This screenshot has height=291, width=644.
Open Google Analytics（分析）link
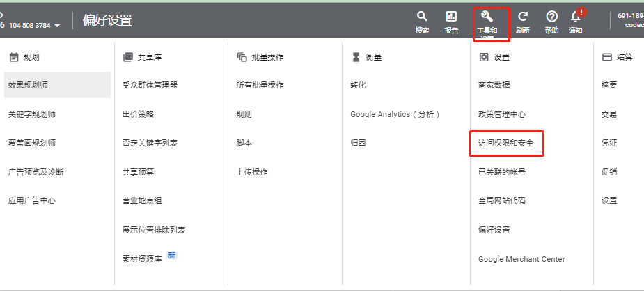pos(395,114)
